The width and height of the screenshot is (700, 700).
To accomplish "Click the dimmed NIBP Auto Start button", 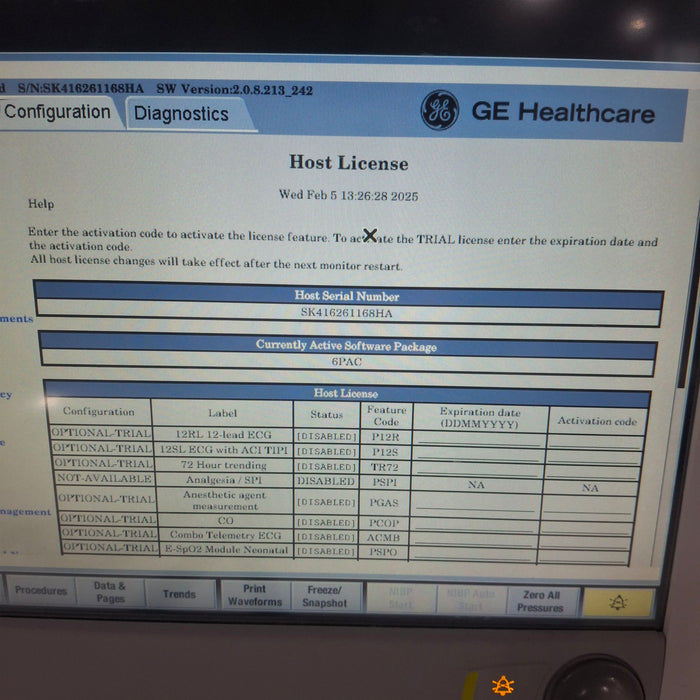I will click(471, 600).
